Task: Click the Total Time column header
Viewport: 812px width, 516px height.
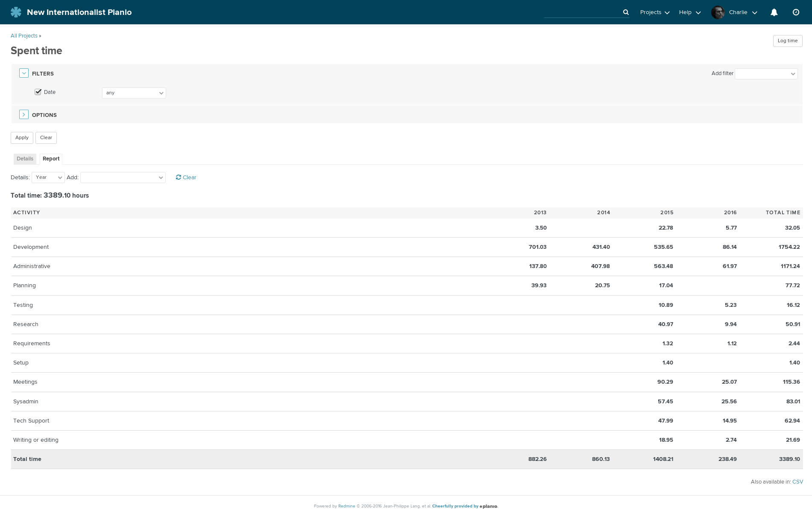Action: coord(783,213)
